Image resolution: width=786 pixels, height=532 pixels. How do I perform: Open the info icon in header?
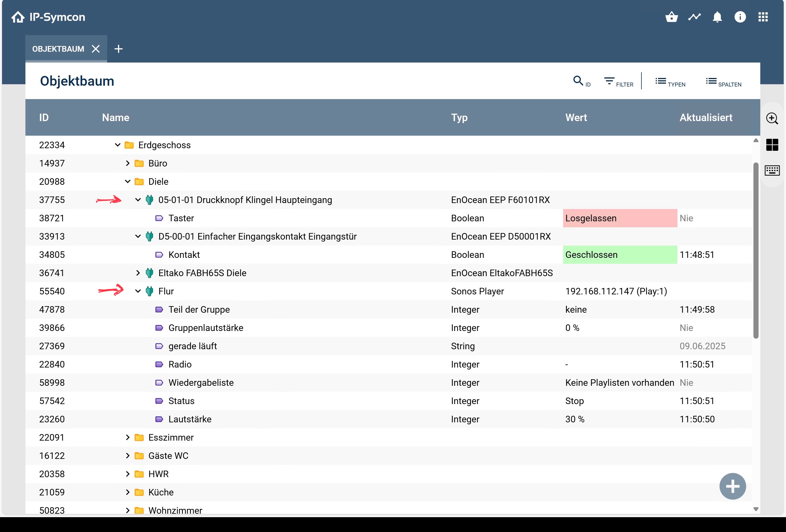point(740,17)
